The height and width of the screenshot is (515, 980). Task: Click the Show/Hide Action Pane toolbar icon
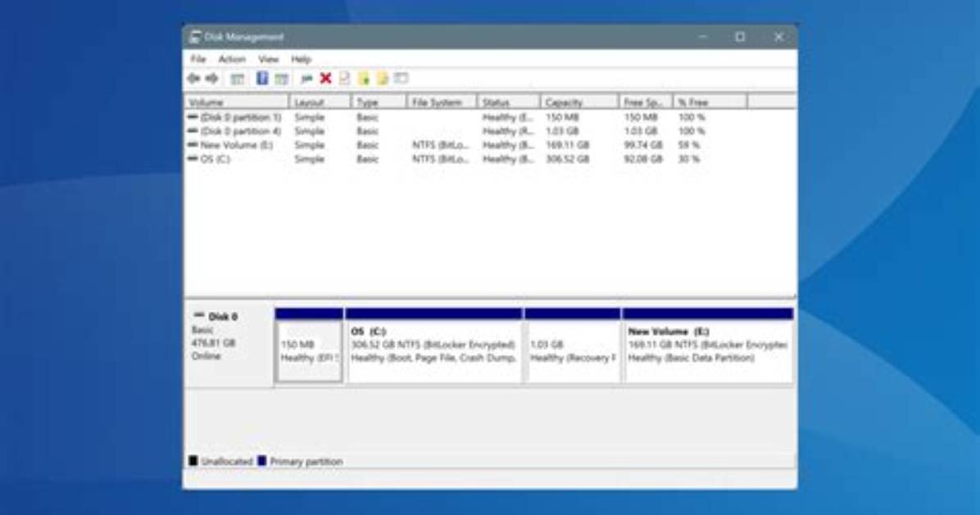[x=282, y=78]
